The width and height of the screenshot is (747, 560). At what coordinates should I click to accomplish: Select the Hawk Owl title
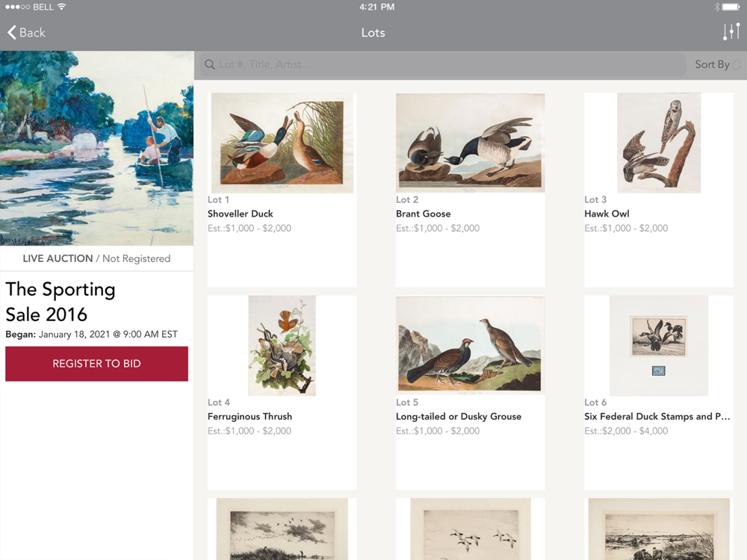point(607,214)
